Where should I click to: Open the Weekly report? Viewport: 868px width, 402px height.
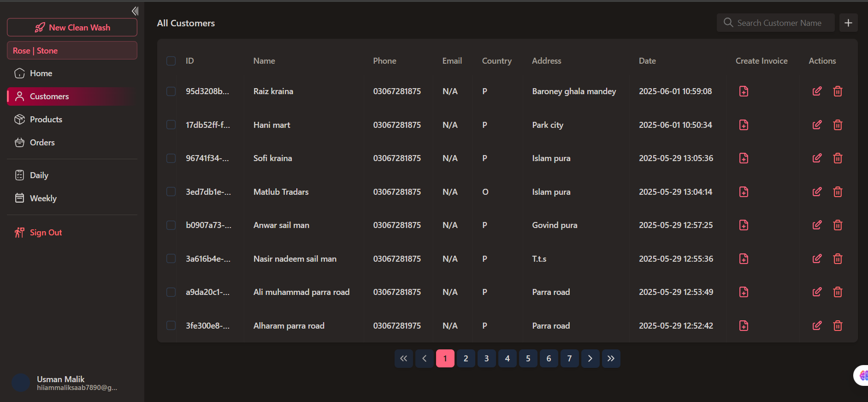point(72,198)
